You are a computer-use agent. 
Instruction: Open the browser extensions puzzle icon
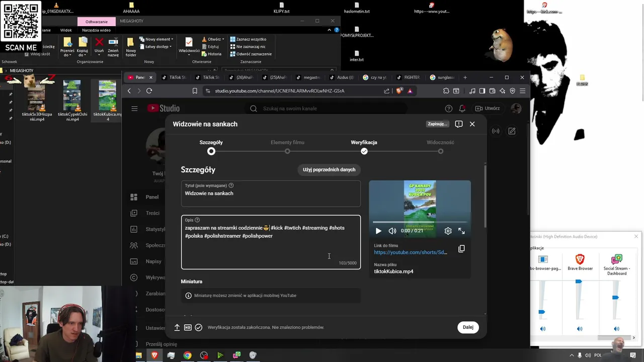coord(446,91)
